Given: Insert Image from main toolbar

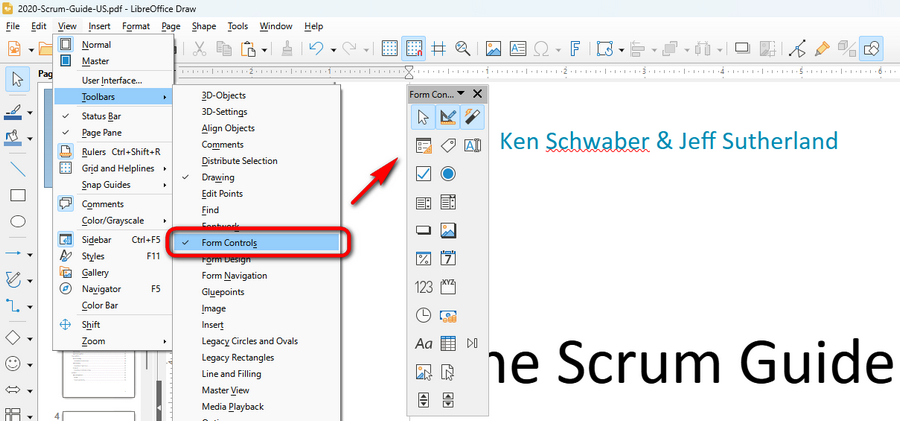Looking at the screenshot, I should (493, 48).
